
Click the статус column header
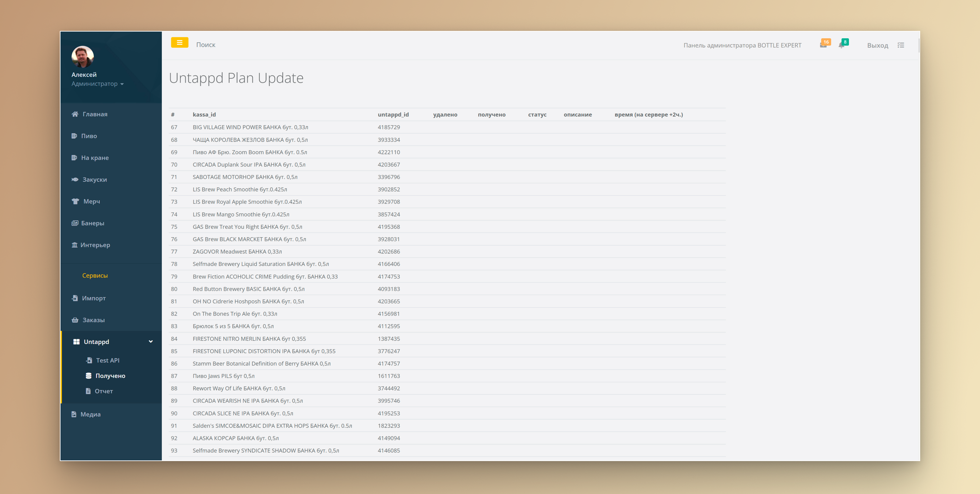[537, 114]
